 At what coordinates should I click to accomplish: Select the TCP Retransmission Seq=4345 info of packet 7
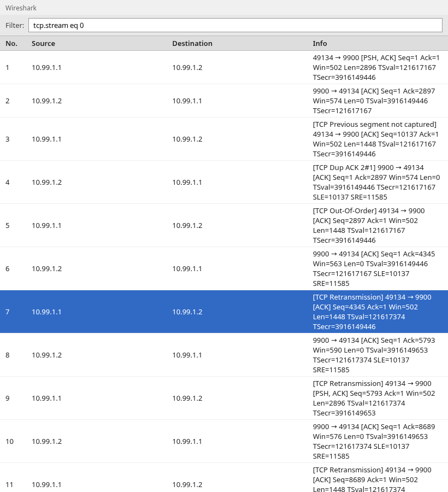click(x=372, y=312)
